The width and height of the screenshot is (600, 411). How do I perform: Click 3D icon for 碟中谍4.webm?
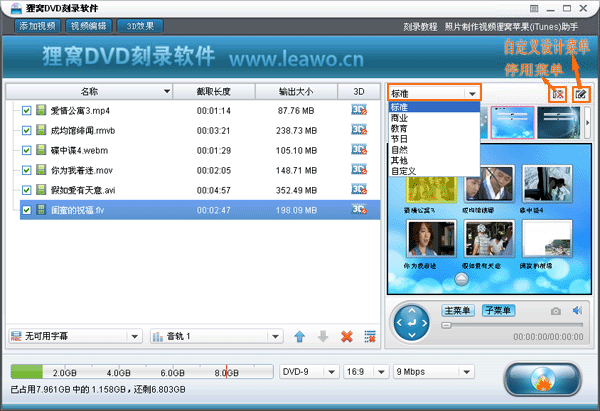tap(359, 150)
